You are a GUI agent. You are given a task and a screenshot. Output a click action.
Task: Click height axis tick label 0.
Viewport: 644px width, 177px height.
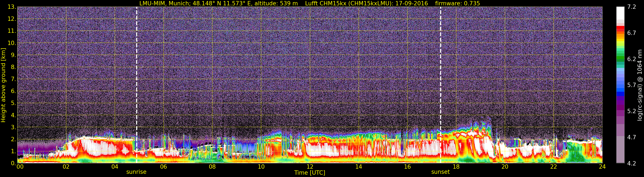13,163
